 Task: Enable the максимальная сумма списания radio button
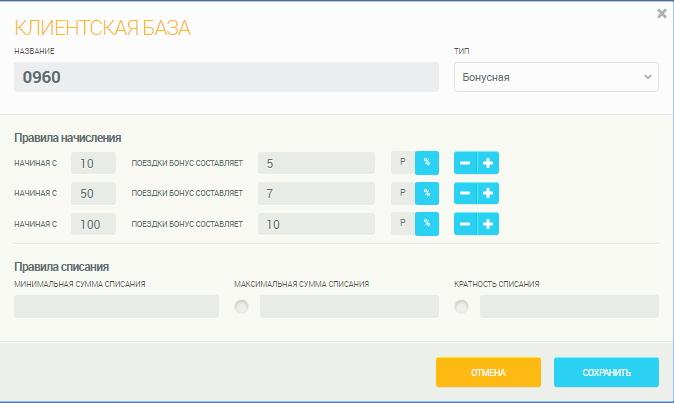pyautogui.click(x=241, y=307)
